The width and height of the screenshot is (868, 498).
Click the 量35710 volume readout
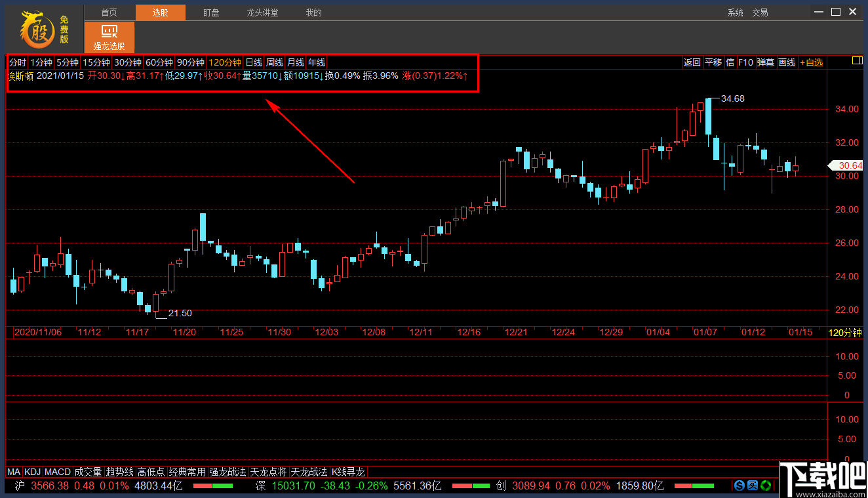(x=262, y=76)
